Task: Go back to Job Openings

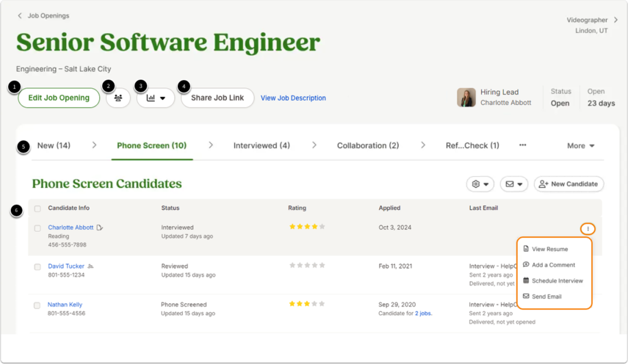Action: (43, 15)
